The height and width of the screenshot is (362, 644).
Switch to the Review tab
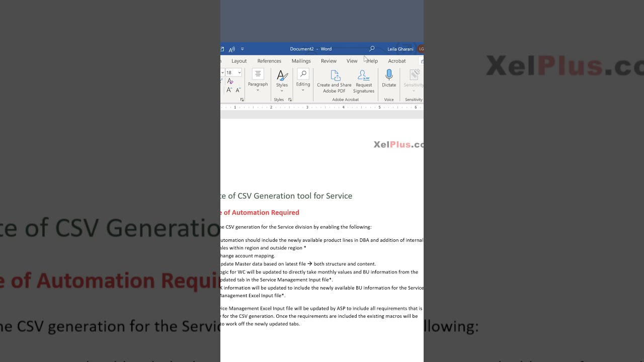tap(329, 61)
